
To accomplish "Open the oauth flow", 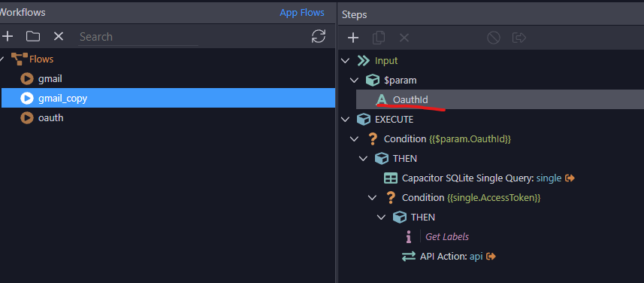I will (50, 118).
